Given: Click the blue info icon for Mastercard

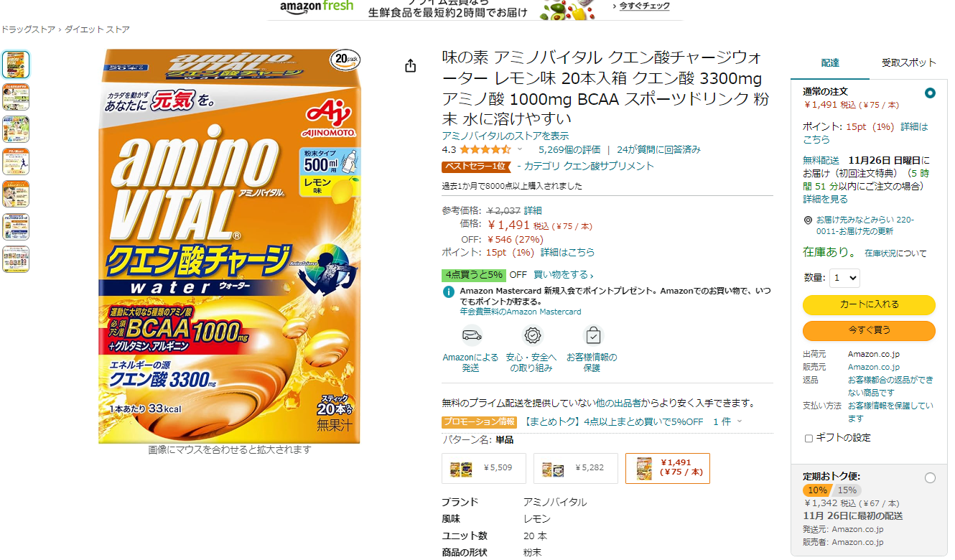Looking at the screenshot, I should 448,291.
